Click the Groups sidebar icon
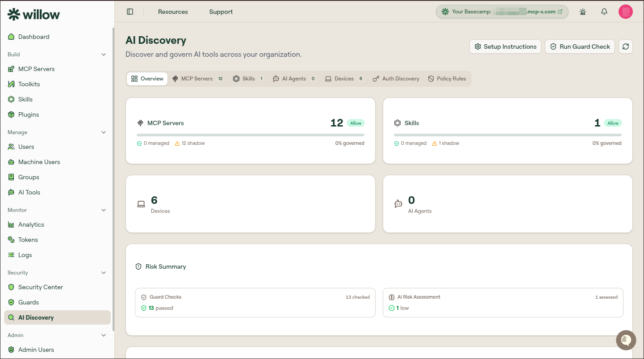644x359 pixels. pyautogui.click(x=11, y=177)
